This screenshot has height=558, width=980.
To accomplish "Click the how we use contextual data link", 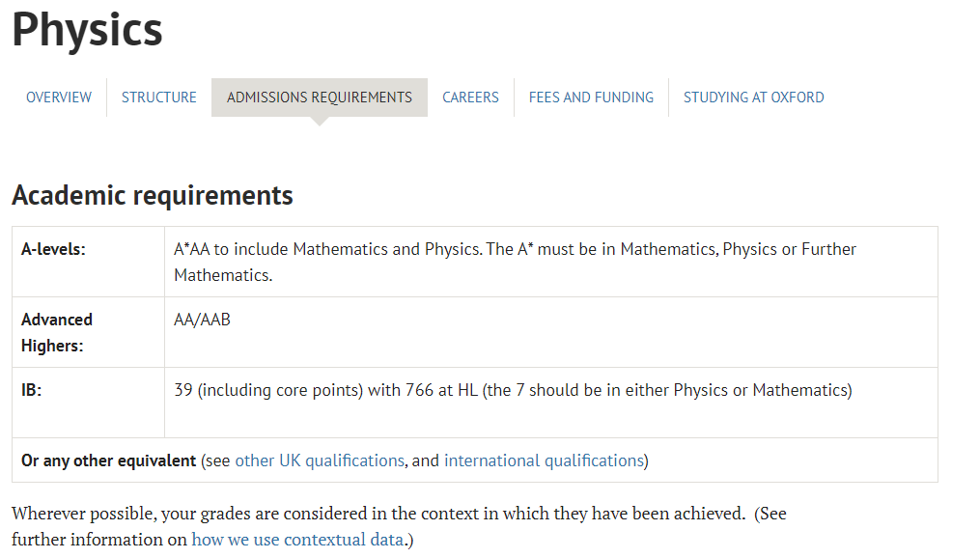I will click(x=297, y=540).
